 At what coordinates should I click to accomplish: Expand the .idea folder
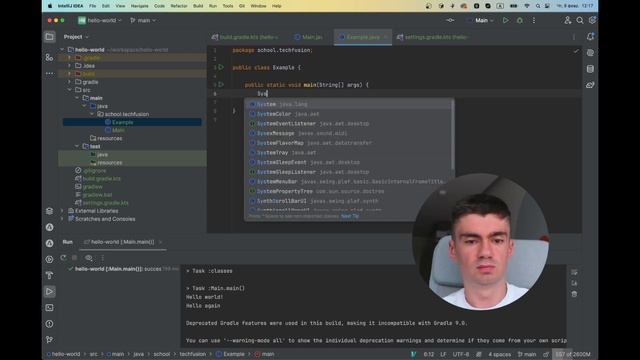[69, 66]
